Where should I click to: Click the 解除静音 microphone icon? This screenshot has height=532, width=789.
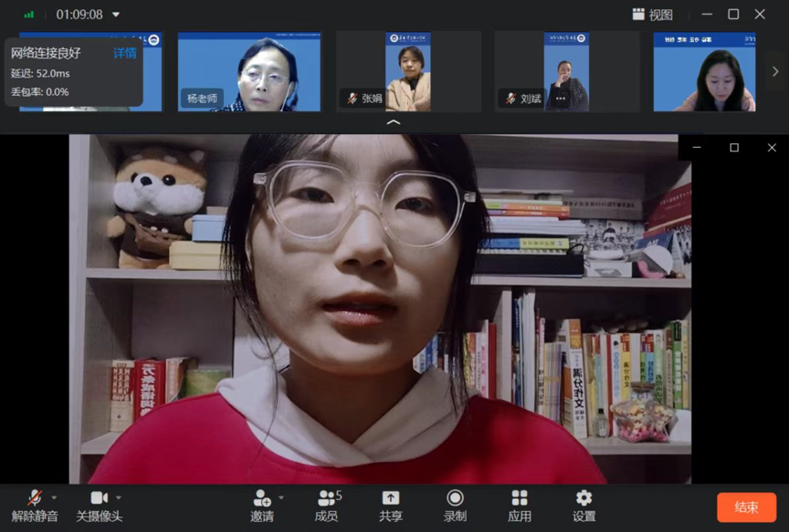point(35,498)
